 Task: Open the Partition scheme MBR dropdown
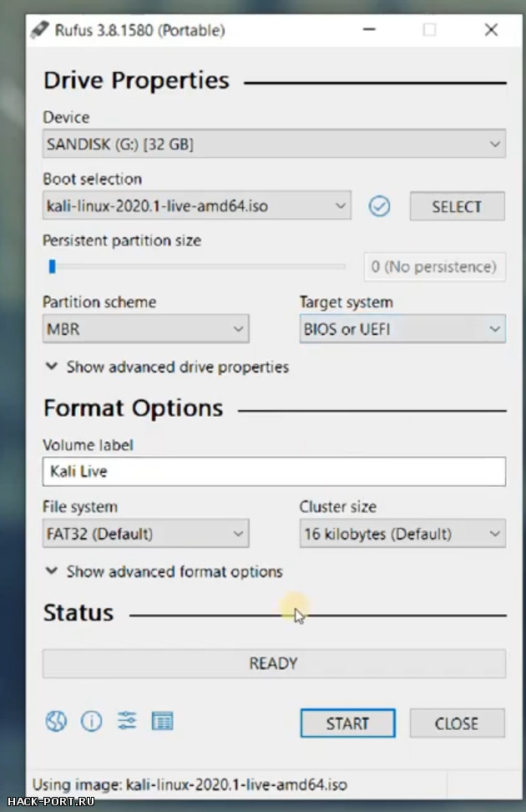[145, 328]
